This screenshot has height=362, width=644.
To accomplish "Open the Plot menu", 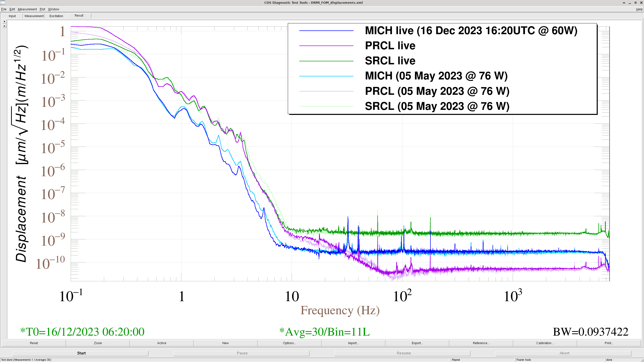I will tap(42, 9).
